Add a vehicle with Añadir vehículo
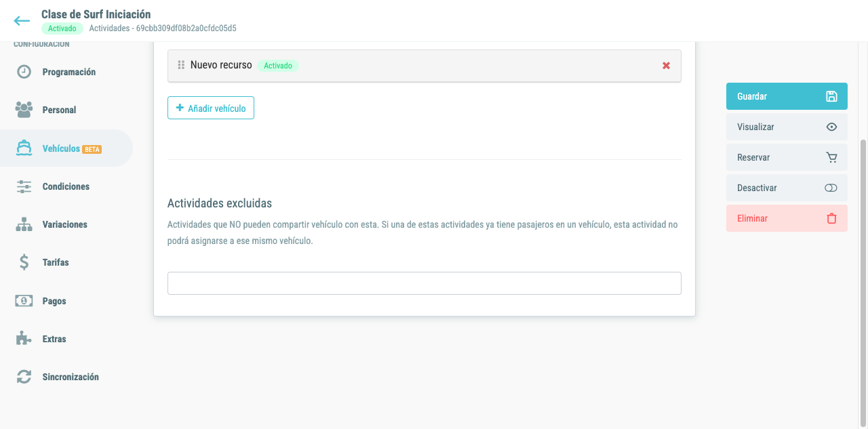Image resolution: width=868 pixels, height=429 pixels. (x=211, y=108)
